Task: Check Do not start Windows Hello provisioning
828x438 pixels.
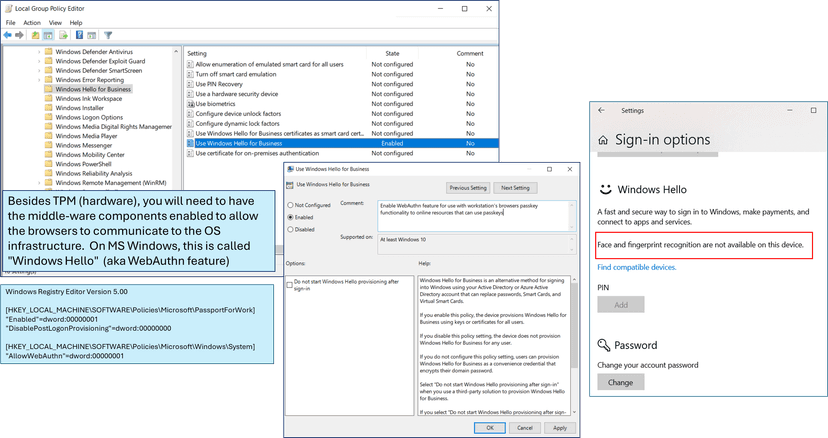Action: (x=291, y=285)
